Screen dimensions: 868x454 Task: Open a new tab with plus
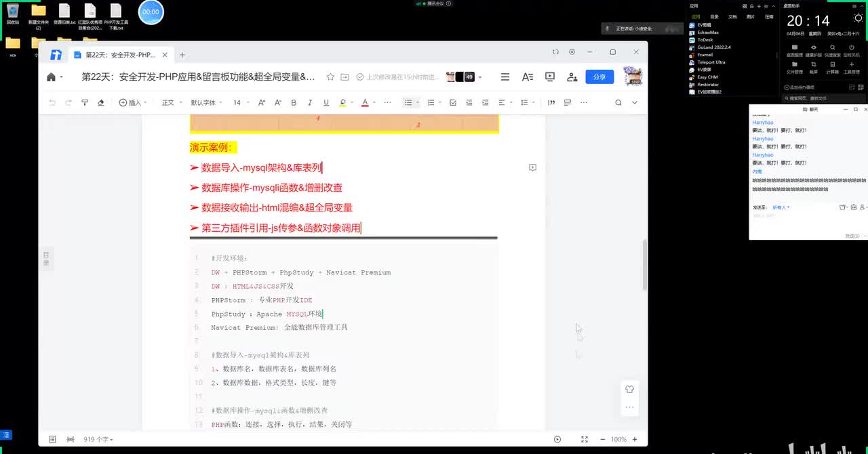pos(182,55)
